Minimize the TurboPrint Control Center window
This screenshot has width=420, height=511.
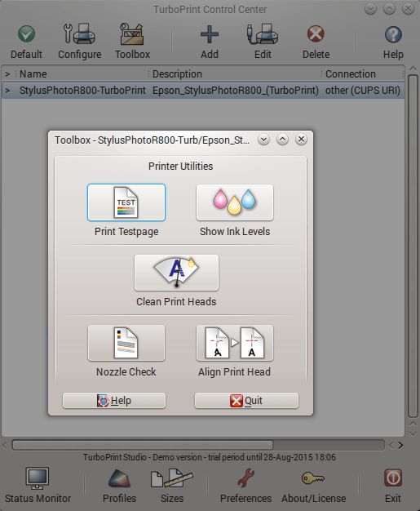[x=370, y=9]
